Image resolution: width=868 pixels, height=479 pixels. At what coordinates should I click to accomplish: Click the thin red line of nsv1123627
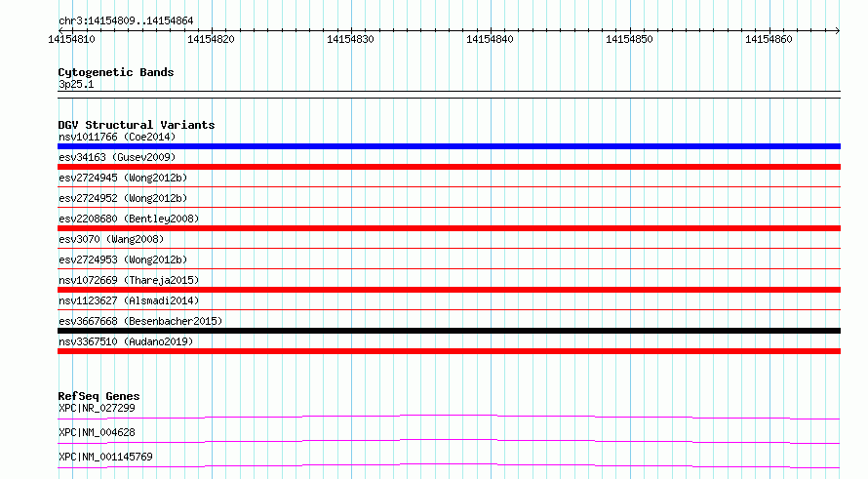coord(449,310)
